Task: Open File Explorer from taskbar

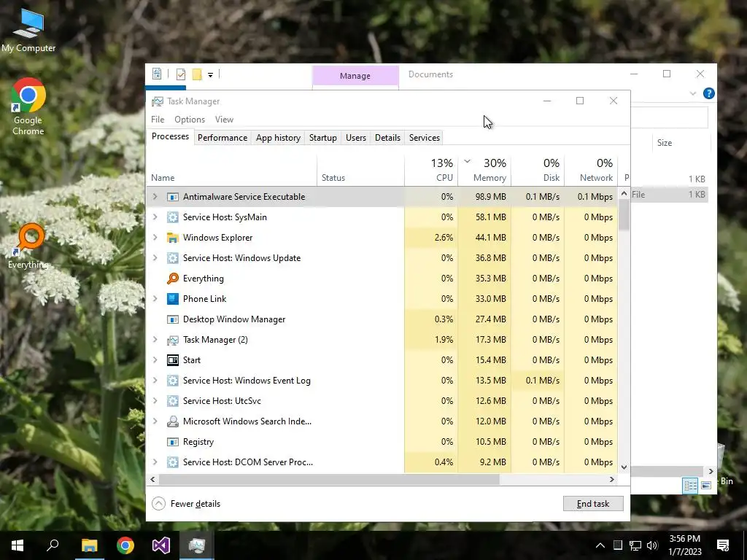Action: pos(89,545)
